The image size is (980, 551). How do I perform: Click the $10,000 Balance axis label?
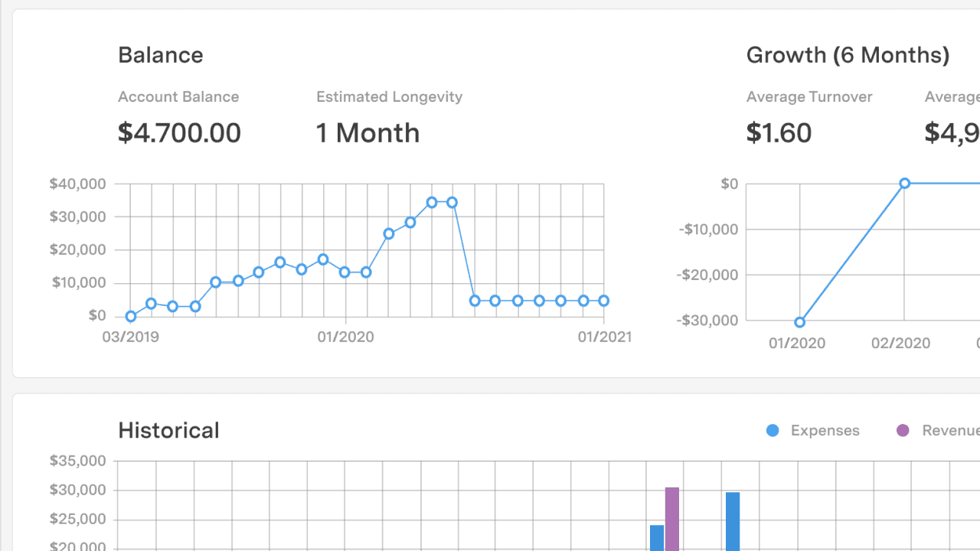(x=79, y=282)
